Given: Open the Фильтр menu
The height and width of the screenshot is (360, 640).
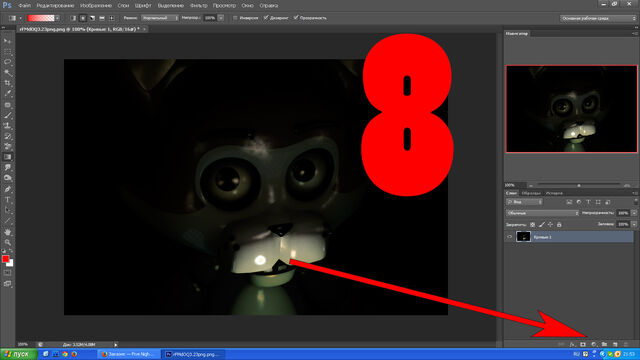Looking at the screenshot, I should 199,6.
